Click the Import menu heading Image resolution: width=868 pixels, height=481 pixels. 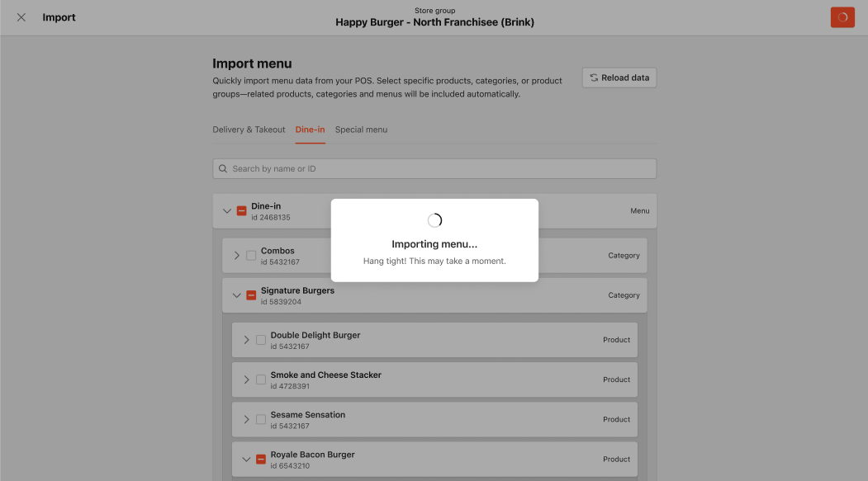(252, 64)
